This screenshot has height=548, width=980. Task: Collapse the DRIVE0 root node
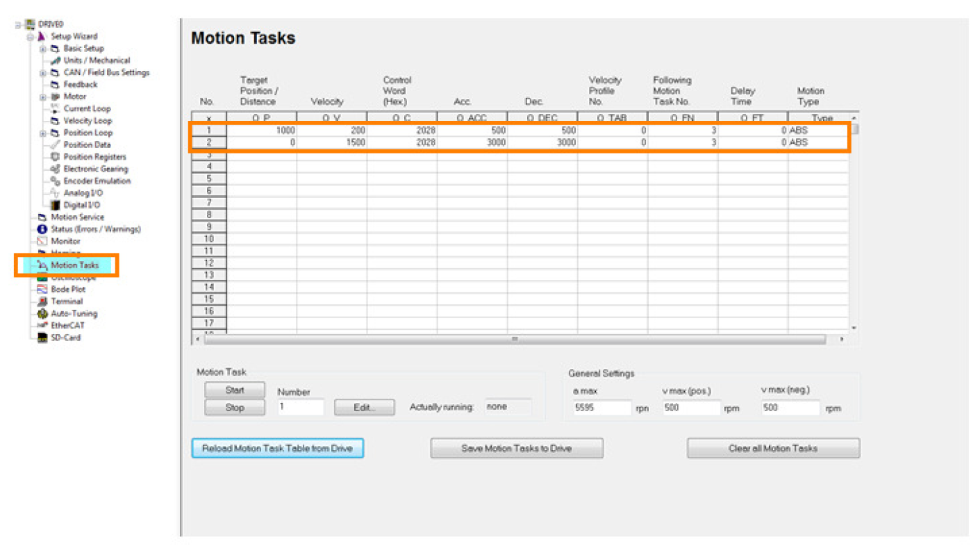(x=19, y=24)
